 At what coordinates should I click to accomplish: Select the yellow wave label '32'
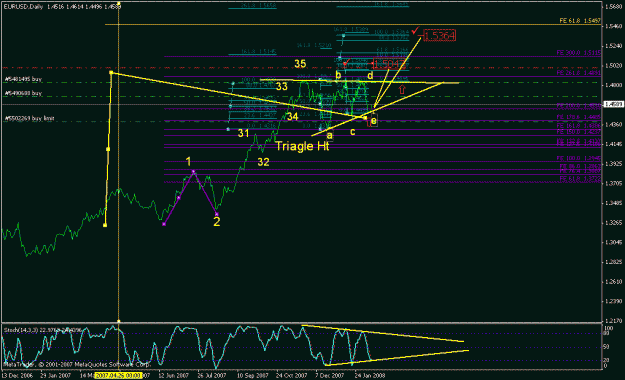coord(263,162)
